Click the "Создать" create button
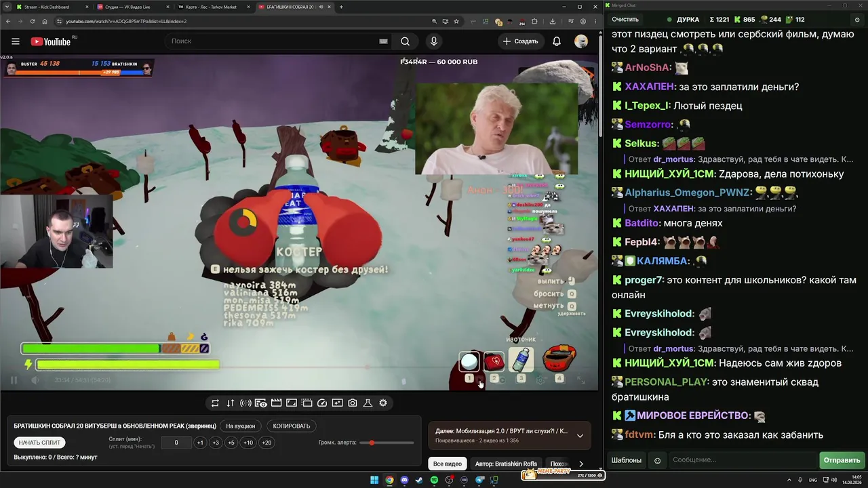868x488 pixels. tap(520, 41)
